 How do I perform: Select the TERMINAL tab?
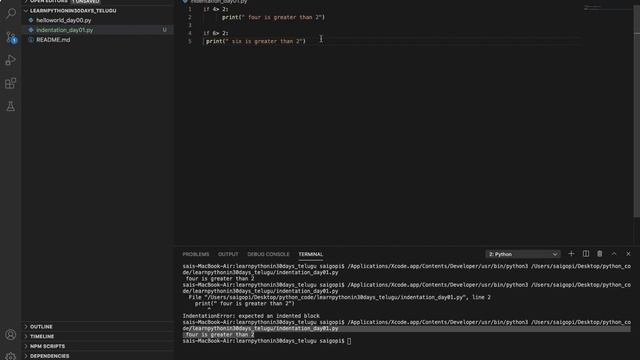coord(311,254)
